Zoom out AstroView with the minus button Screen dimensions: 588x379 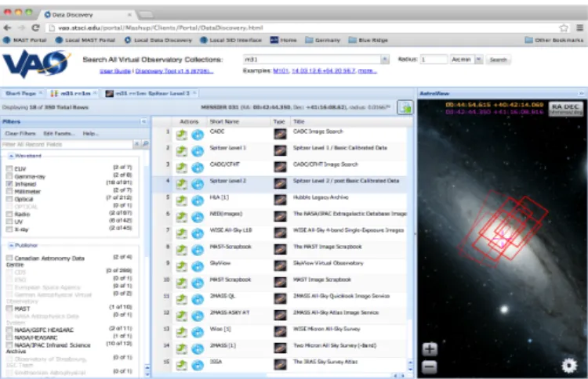430,367
